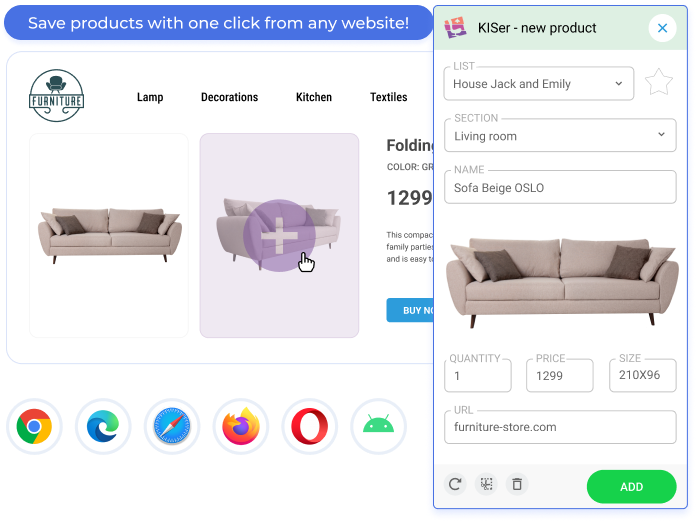This screenshot has width=697, height=522.
Task: Close the KISer new product panel
Action: 662,28
